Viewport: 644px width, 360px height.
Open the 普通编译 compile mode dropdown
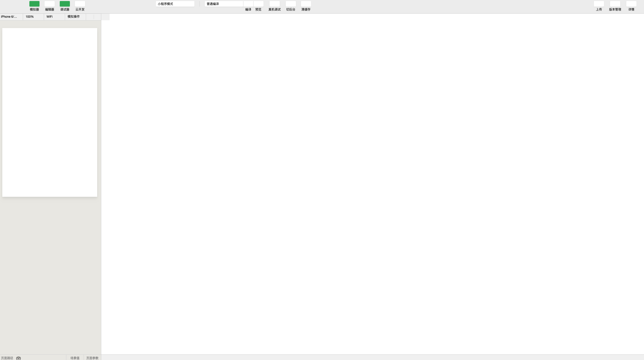coord(224,4)
